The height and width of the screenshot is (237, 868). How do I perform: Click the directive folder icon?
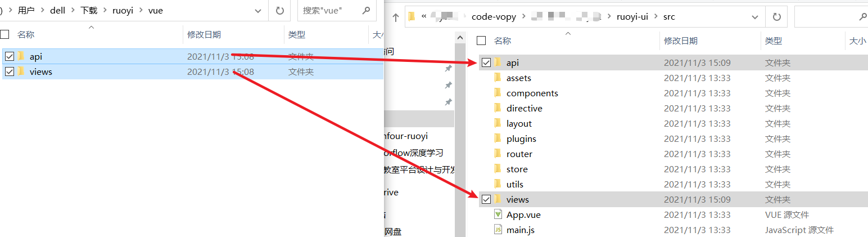click(498, 108)
